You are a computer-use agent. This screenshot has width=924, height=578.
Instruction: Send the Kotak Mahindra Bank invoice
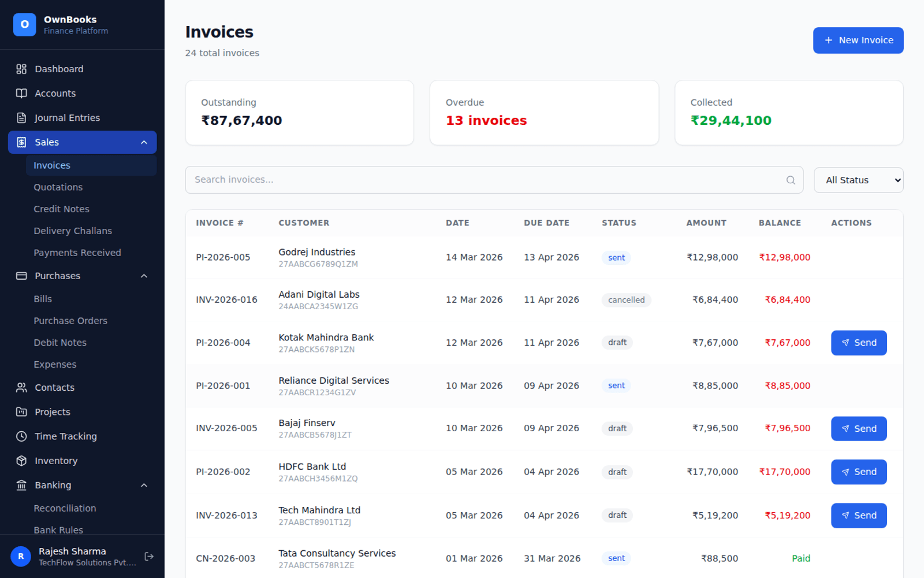coord(859,343)
